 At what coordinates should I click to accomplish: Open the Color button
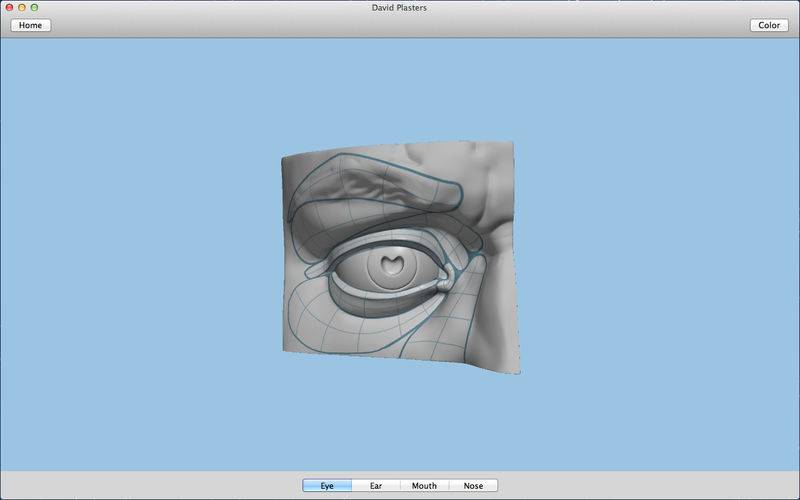(x=769, y=25)
